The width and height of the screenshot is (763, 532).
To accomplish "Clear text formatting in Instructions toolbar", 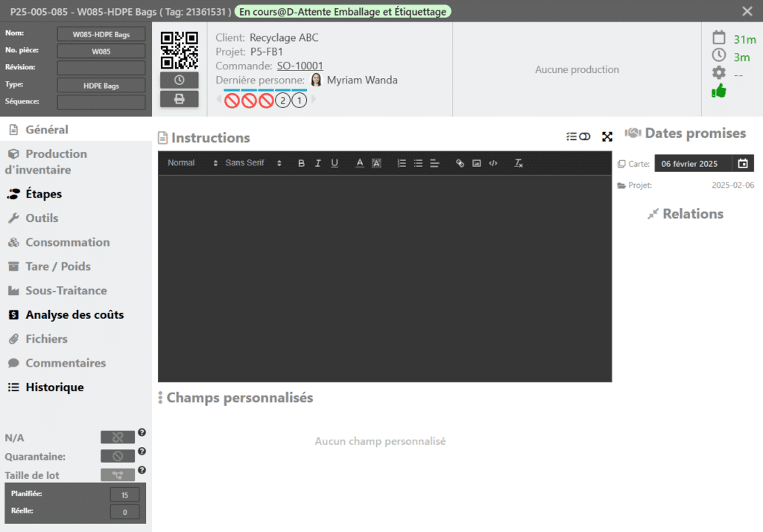I will (519, 163).
